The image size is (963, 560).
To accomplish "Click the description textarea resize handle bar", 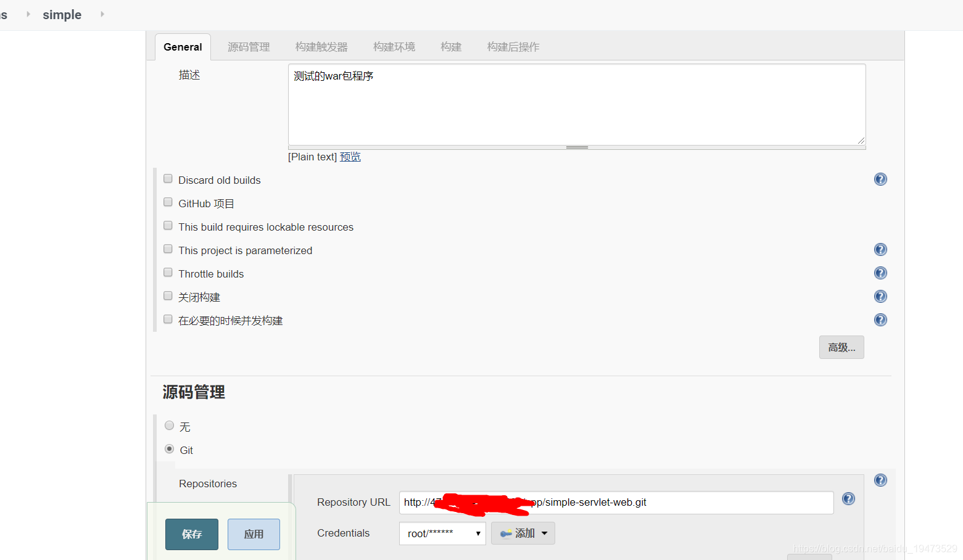I will (x=577, y=147).
